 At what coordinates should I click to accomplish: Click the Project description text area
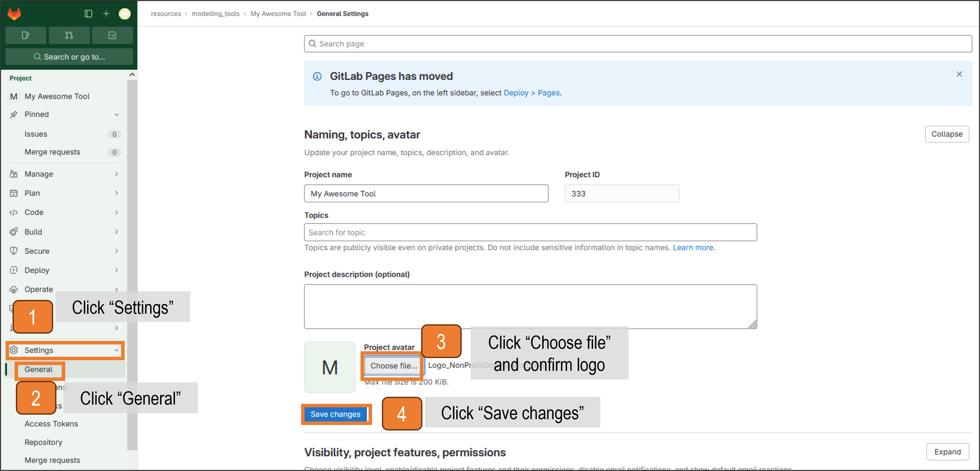[530, 306]
